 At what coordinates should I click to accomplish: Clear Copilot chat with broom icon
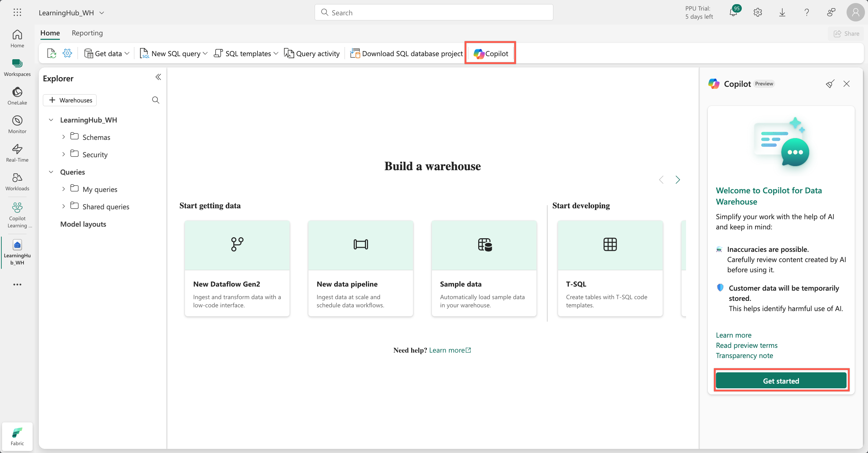point(830,84)
